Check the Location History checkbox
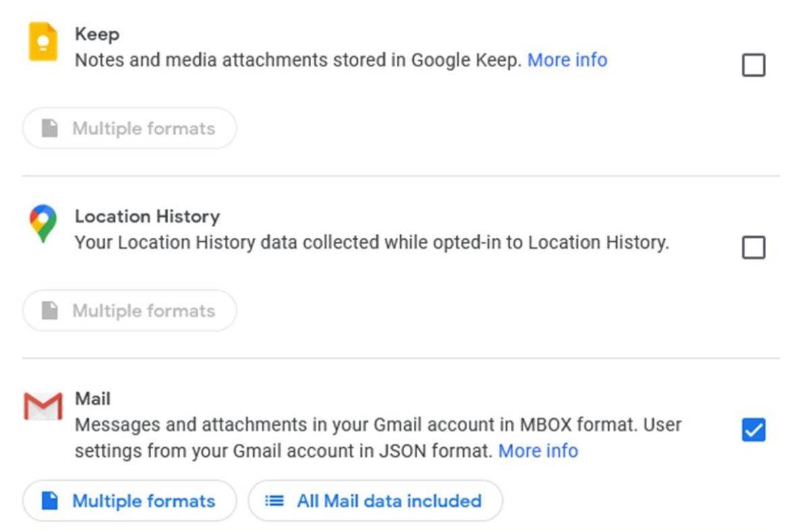Screen dimensions: 812x531 point(753,248)
